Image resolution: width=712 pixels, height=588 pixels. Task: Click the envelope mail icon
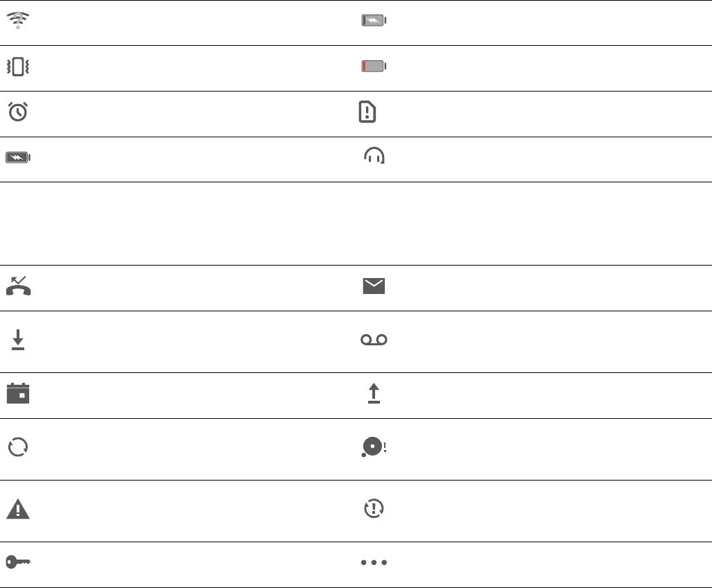(x=374, y=286)
